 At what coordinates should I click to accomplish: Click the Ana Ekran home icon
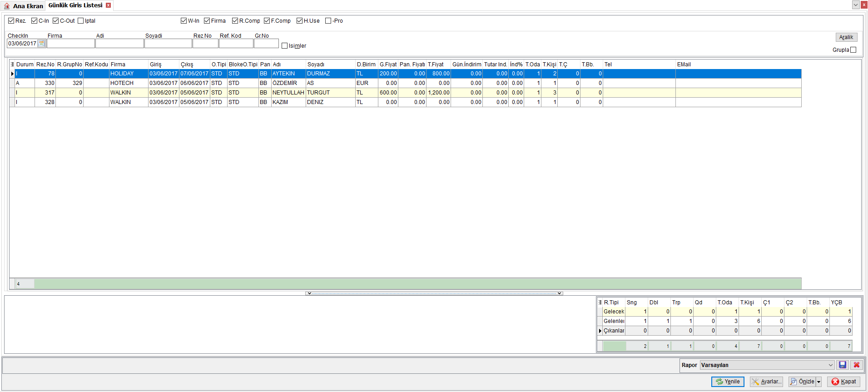(7, 6)
